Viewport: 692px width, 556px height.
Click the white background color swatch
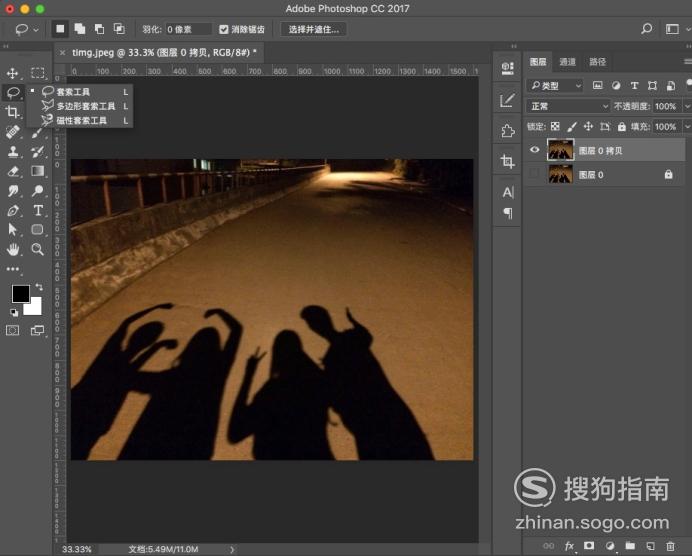tap(35, 308)
